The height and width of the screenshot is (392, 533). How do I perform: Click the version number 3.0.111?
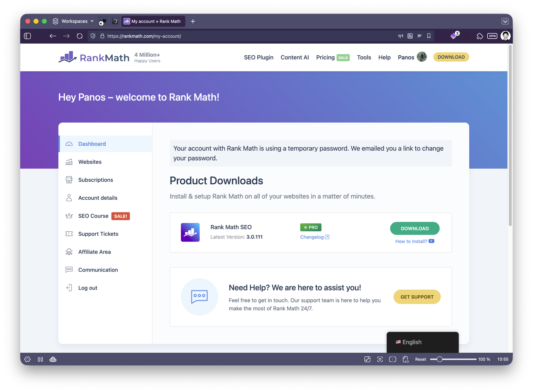[x=255, y=237]
